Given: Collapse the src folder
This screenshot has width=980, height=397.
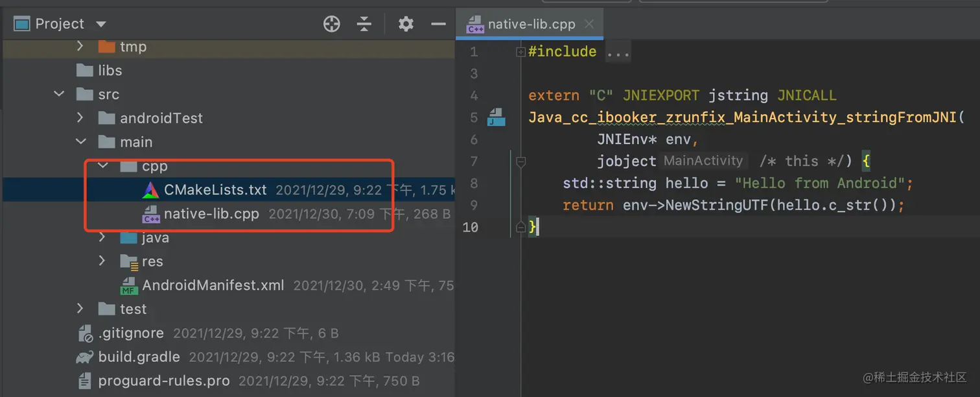Looking at the screenshot, I should 59,94.
